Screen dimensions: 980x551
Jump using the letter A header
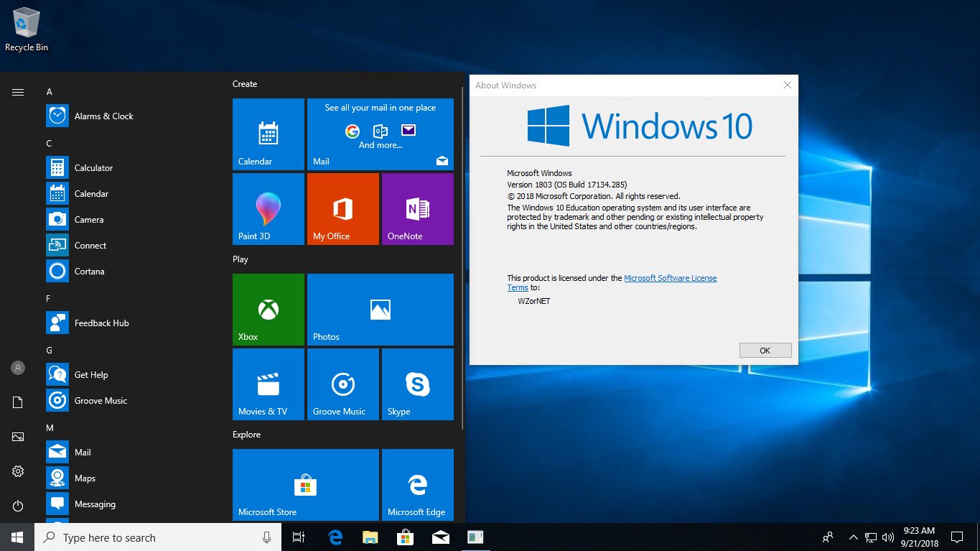50,92
